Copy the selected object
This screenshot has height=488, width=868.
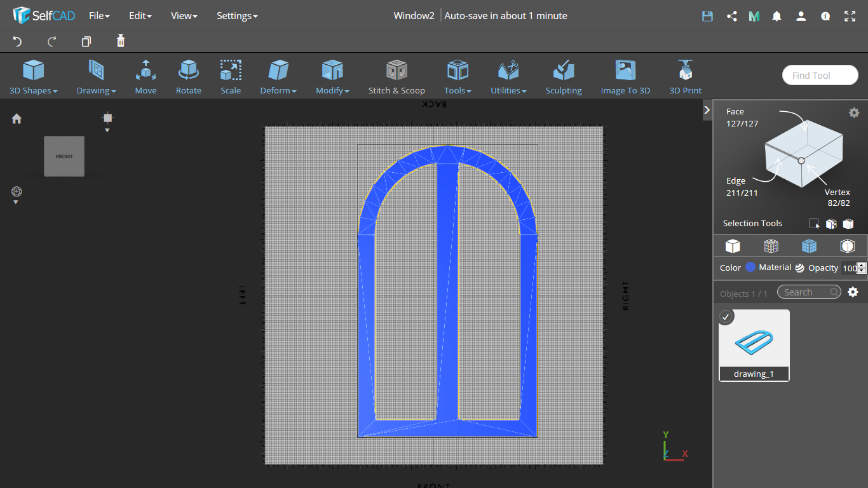86,41
